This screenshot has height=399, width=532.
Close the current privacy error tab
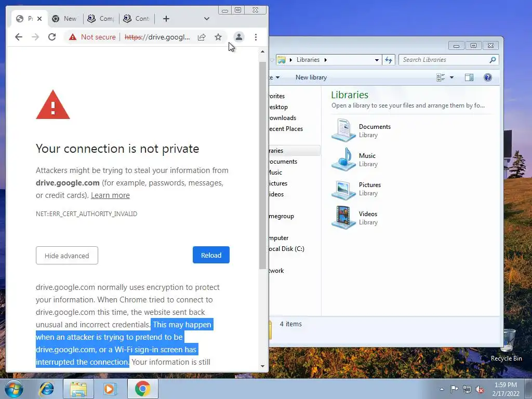[39, 19]
